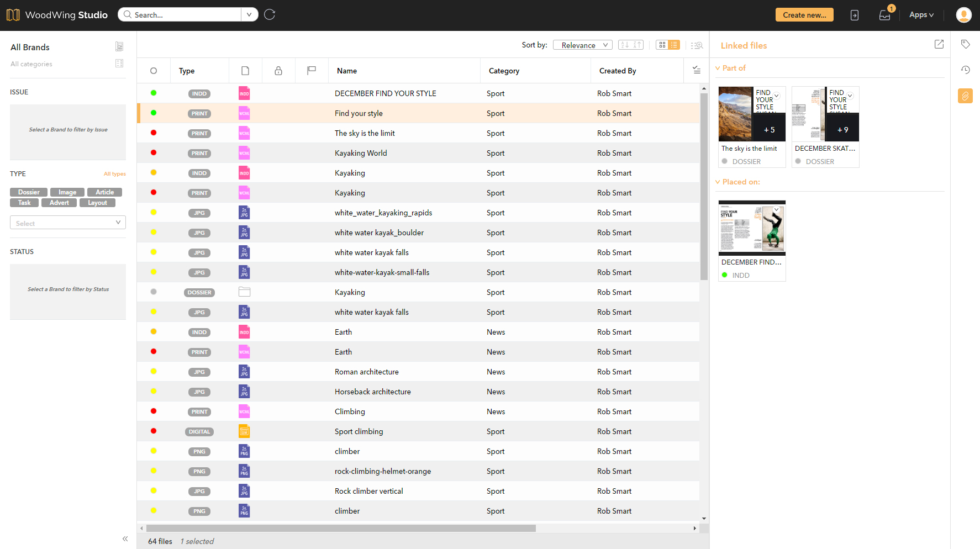This screenshot has height=549, width=980.
Task: Show the version history panel
Action: (965, 70)
